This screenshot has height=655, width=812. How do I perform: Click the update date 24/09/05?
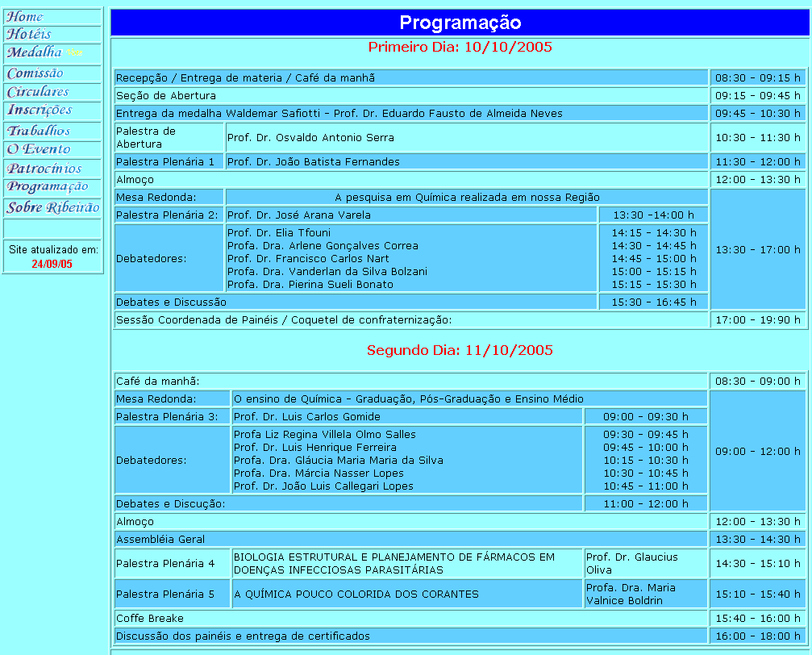click(x=52, y=264)
